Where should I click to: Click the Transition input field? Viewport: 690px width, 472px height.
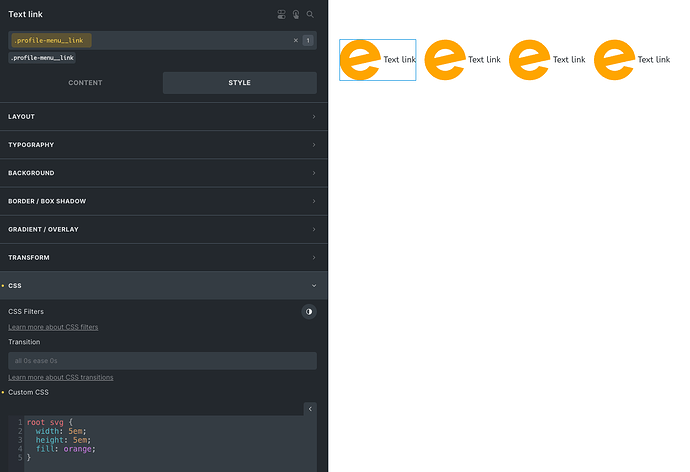[162, 361]
